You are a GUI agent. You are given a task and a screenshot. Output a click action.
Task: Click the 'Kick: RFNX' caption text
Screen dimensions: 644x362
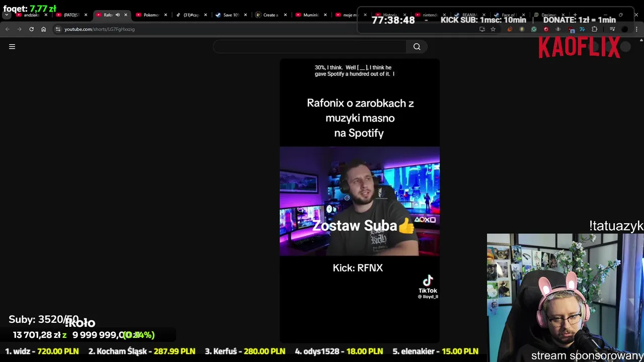[x=358, y=268]
